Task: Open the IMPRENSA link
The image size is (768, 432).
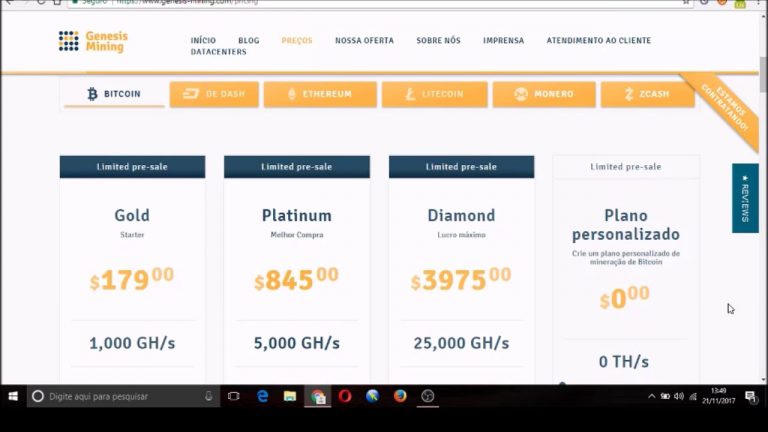Action: click(504, 41)
